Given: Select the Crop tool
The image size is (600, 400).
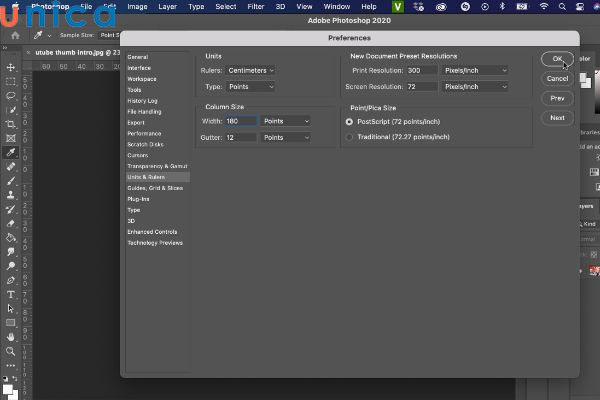Looking at the screenshot, I should (11, 124).
